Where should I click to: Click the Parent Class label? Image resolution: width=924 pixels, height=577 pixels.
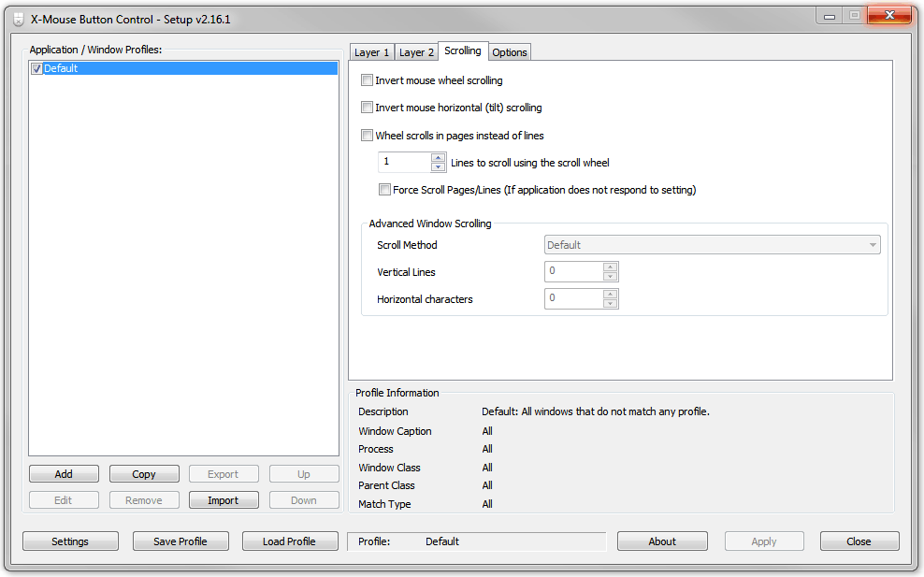click(x=386, y=485)
